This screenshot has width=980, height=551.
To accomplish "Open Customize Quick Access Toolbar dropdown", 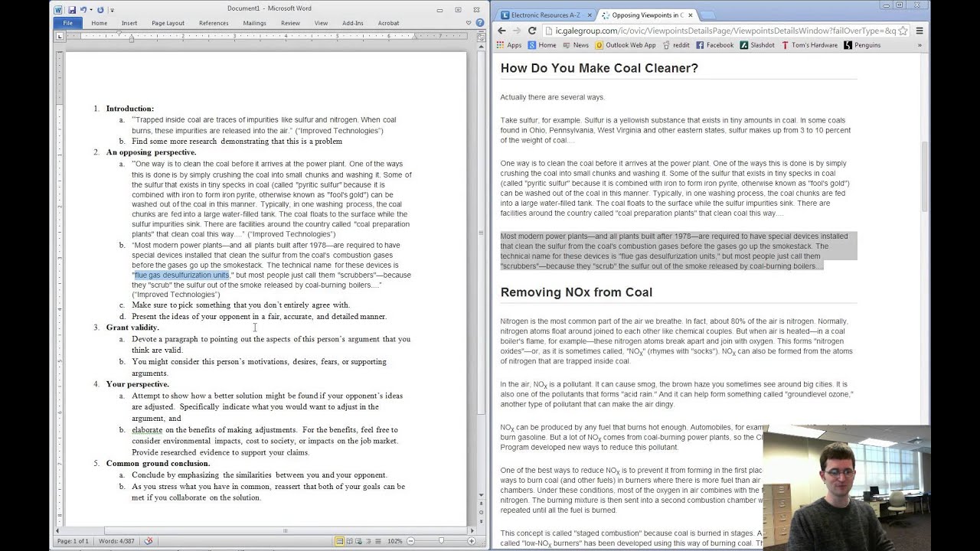I will point(112,10).
